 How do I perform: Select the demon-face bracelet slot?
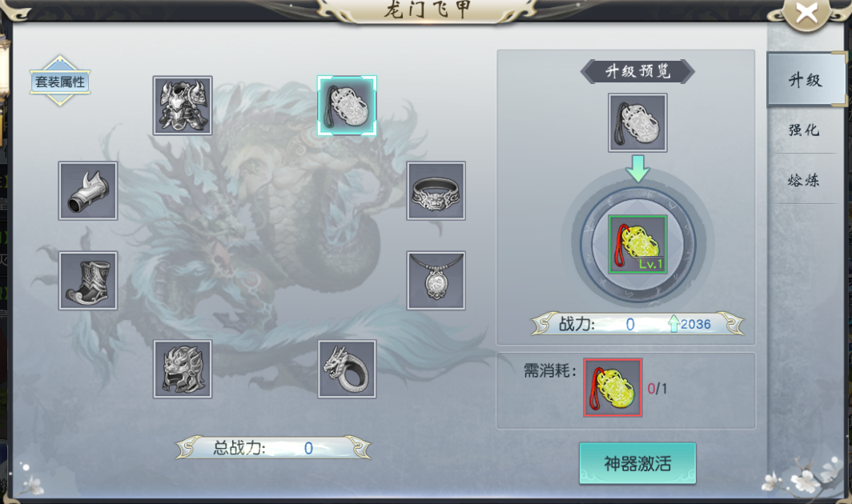(436, 190)
